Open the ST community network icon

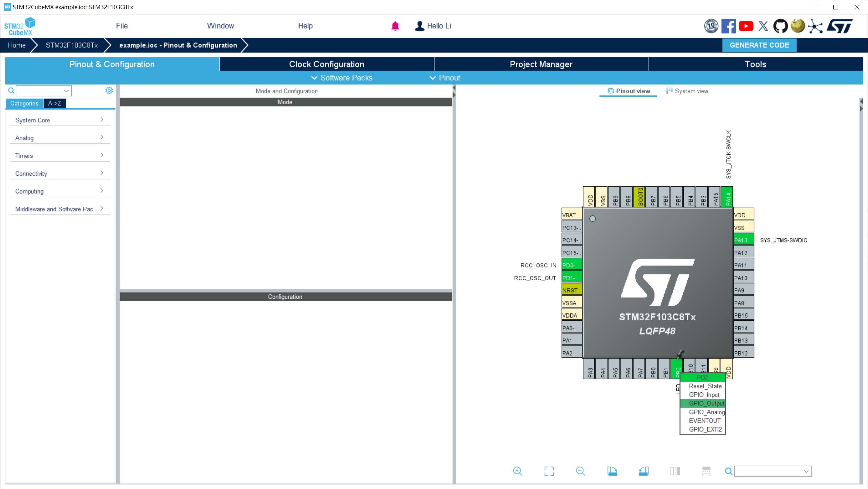(x=815, y=26)
